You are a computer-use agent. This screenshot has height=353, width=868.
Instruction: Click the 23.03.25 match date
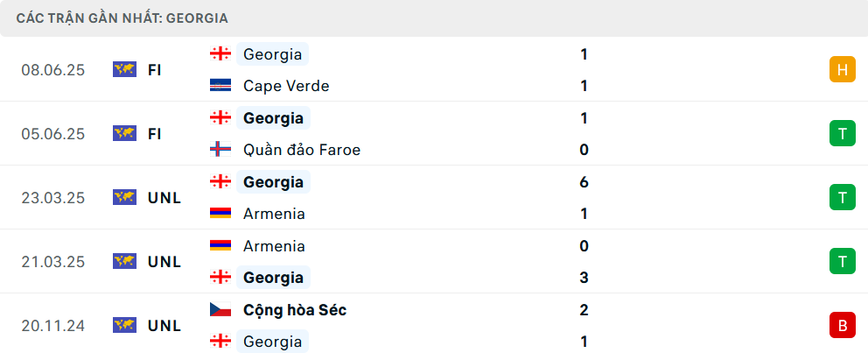53,197
